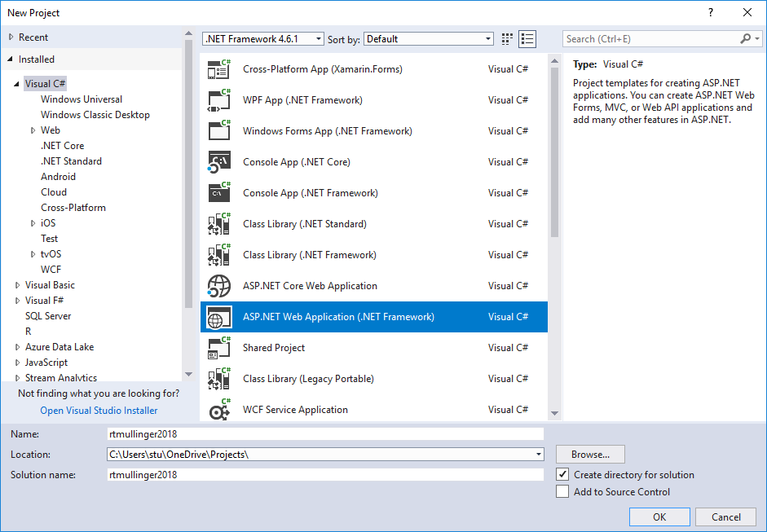
Task: Select the SQL Server category
Action: pyautogui.click(x=48, y=316)
